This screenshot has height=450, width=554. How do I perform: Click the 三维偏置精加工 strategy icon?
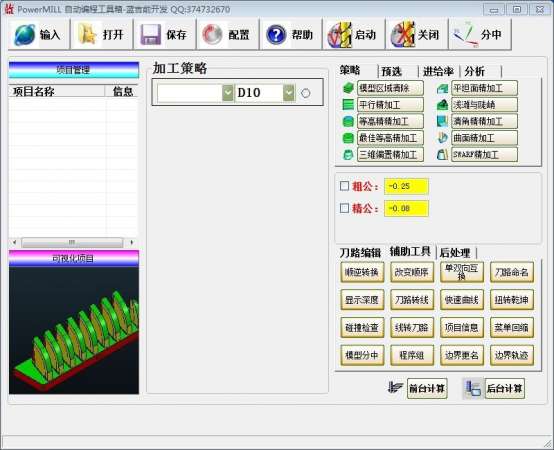(348, 154)
